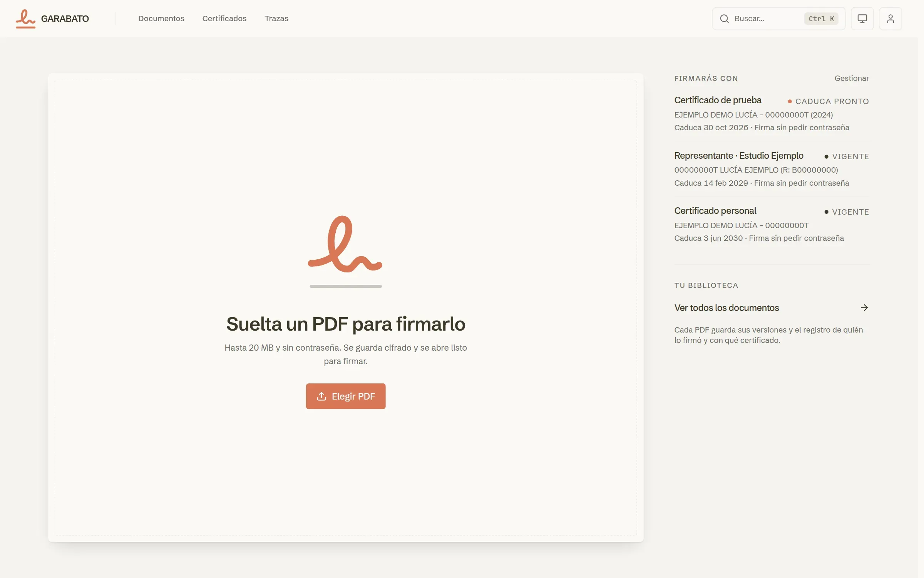The image size is (924, 578).
Task: Open the user account icon
Action: [890, 18]
